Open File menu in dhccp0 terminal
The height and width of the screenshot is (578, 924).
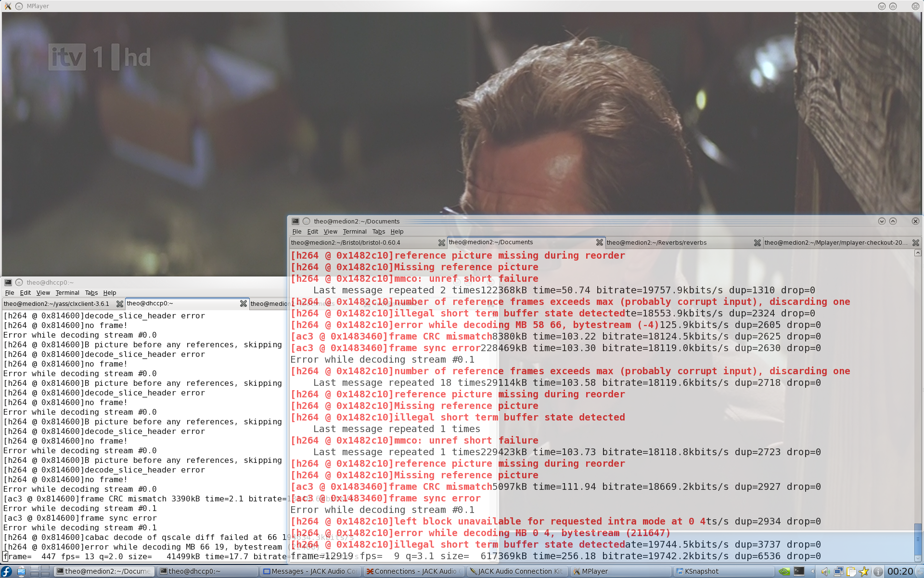10,293
